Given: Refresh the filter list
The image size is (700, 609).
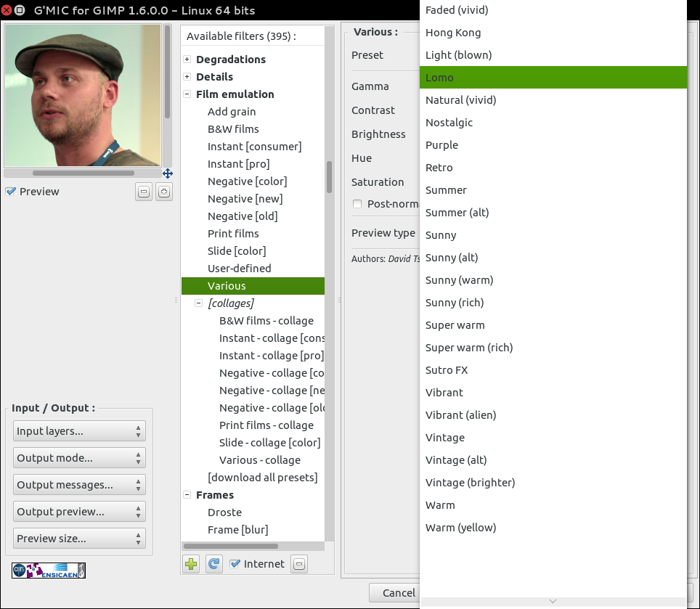Looking at the screenshot, I should click(213, 564).
